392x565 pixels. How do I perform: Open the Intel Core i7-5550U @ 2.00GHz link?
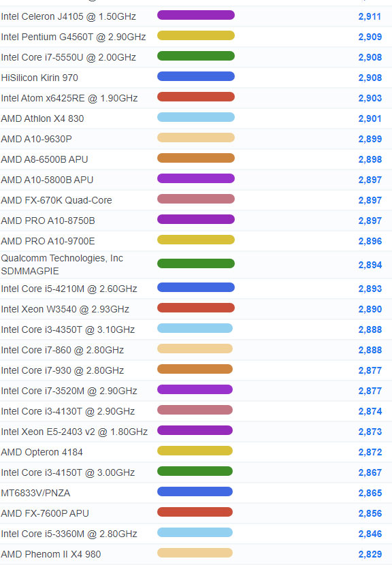(69, 57)
